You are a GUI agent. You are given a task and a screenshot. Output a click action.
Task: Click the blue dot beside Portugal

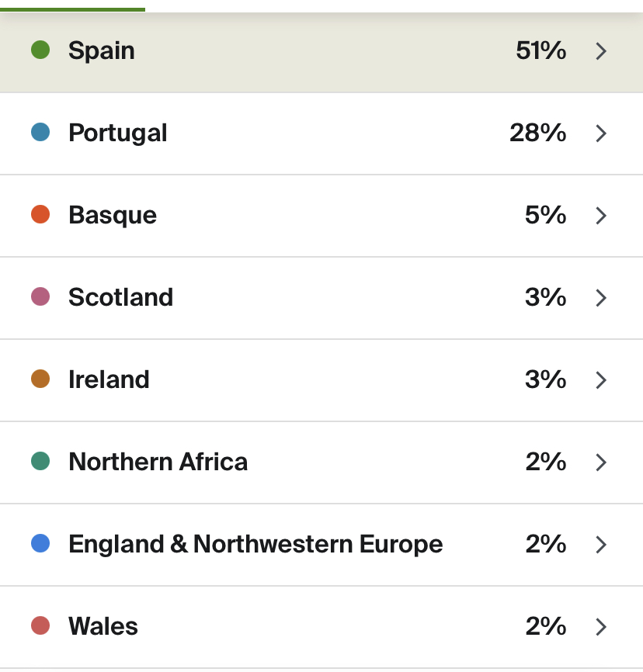click(x=40, y=133)
